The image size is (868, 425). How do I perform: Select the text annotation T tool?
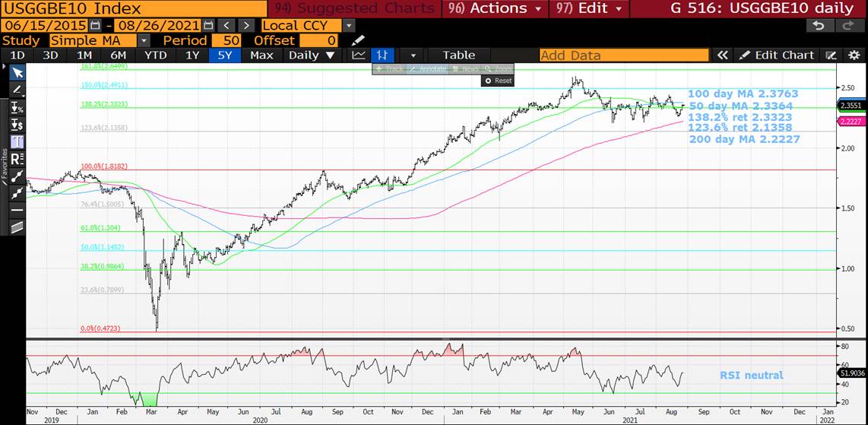17,141
